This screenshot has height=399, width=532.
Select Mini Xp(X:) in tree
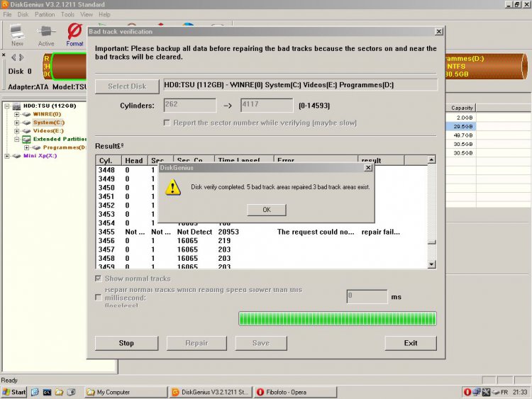[40, 156]
